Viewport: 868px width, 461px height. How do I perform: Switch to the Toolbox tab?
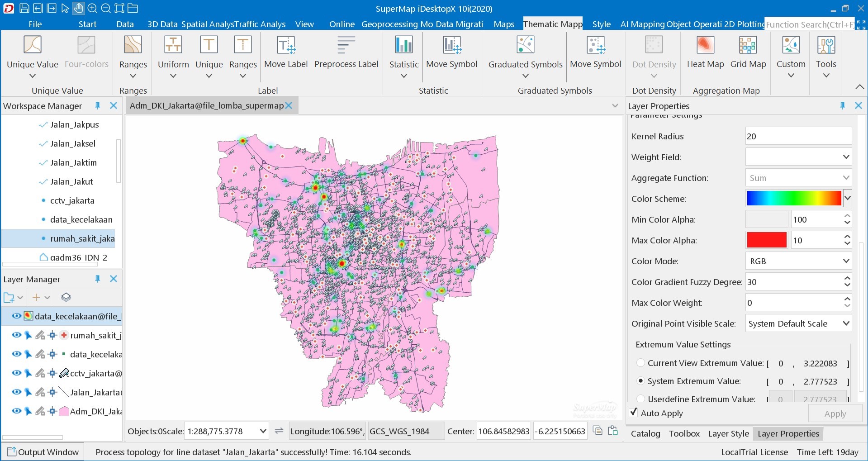coord(684,433)
